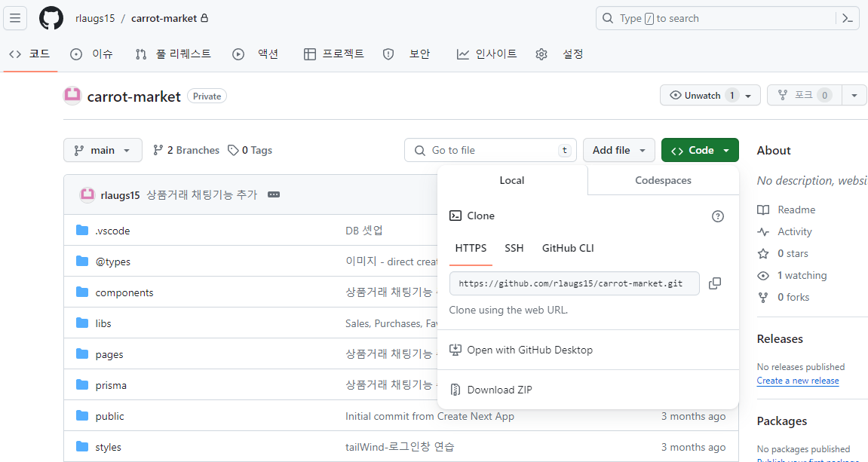Click the stars icon in About

pos(763,253)
